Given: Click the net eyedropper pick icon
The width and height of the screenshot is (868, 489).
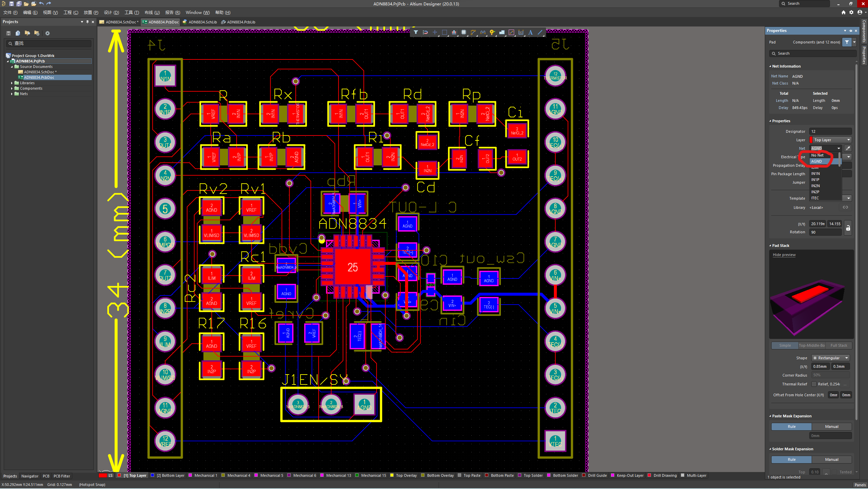Looking at the screenshot, I should click(848, 148).
